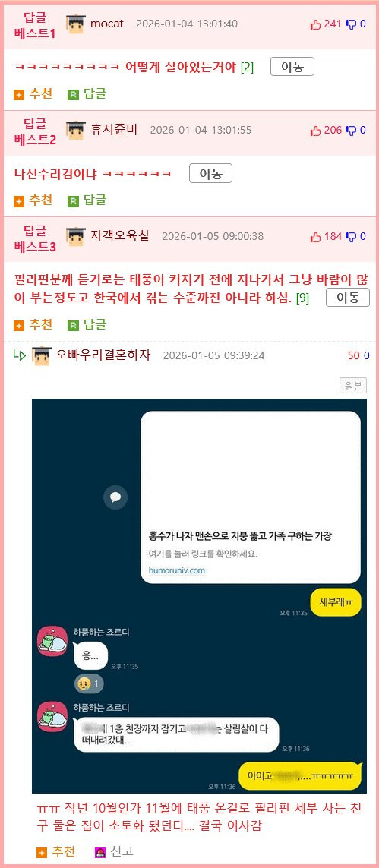Click thumbs-down icon on mocat's comment
Screen dimensions: 379x868
pos(352,24)
